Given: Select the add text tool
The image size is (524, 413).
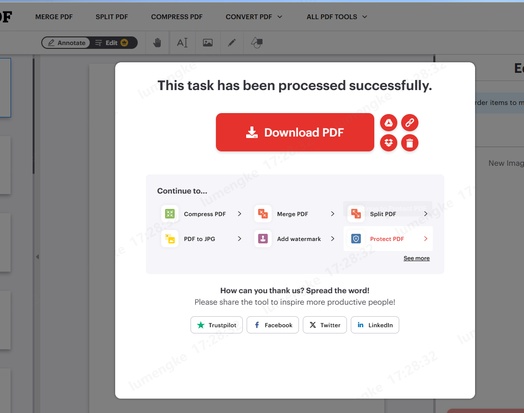Looking at the screenshot, I should pos(182,43).
